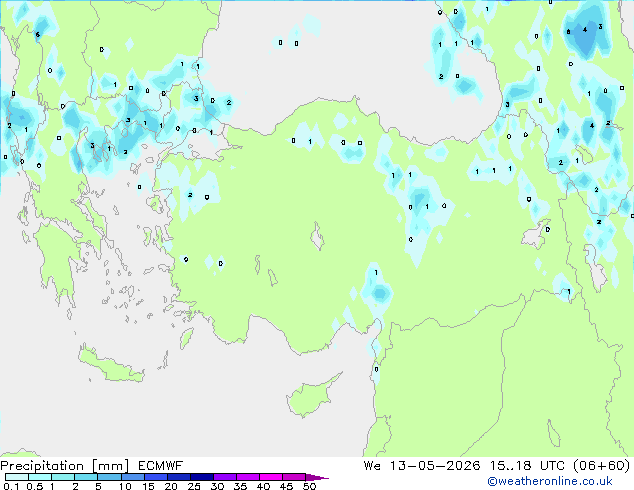This screenshot has height=490, width=634.
Task: Click the '(06+60)' forecast run text
Action: tap(602, 466)
